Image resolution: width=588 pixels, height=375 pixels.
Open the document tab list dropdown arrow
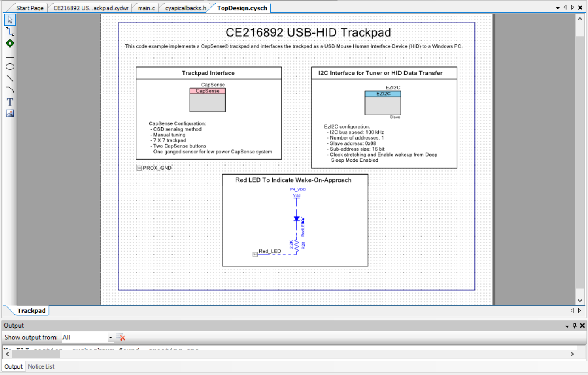click(557, 7)
